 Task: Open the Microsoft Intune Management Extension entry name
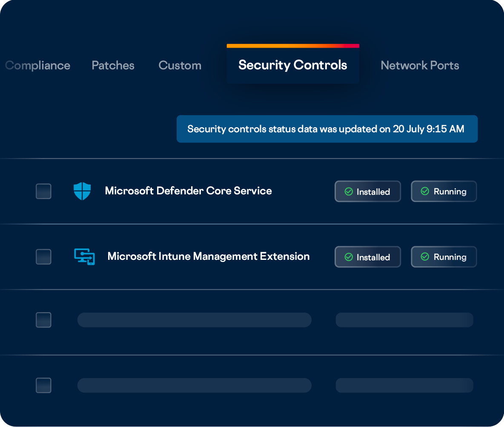(x=208, y=256)
